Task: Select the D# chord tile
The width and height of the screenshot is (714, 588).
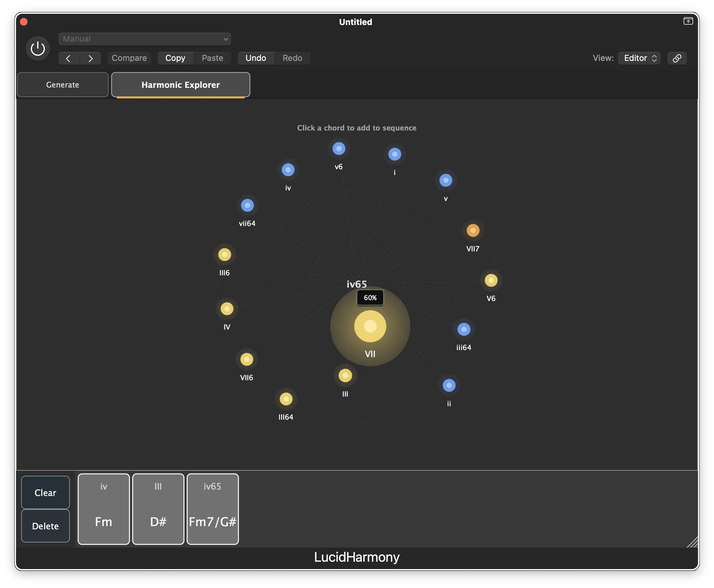Action: (x=158, y=509)
